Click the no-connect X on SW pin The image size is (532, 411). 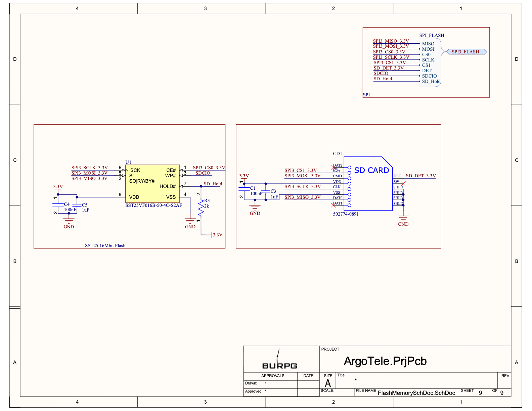click(403, 183)
